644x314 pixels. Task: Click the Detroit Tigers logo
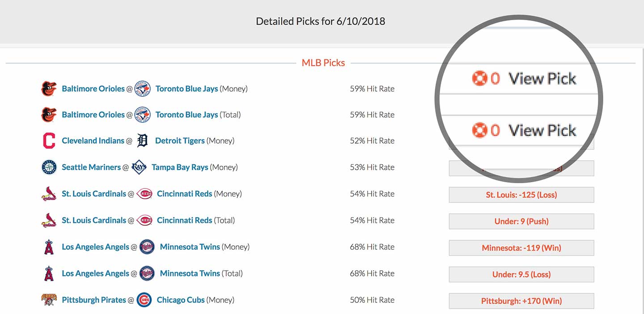142,141
